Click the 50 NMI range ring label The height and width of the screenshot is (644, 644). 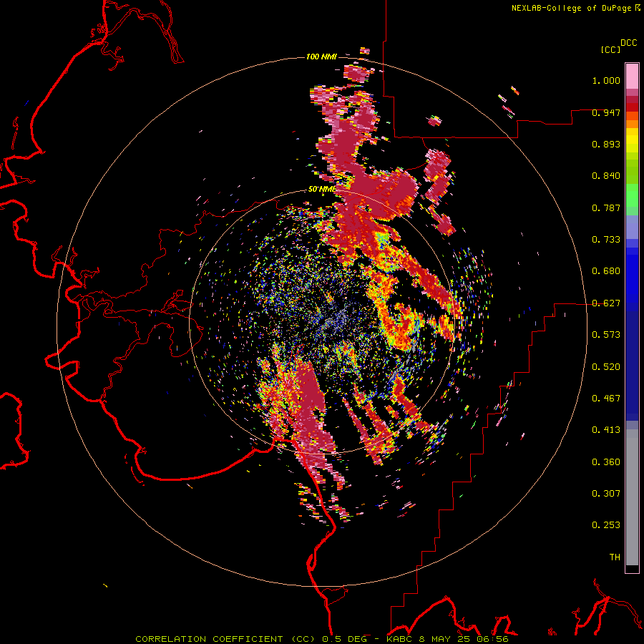[x=322, y=190]
